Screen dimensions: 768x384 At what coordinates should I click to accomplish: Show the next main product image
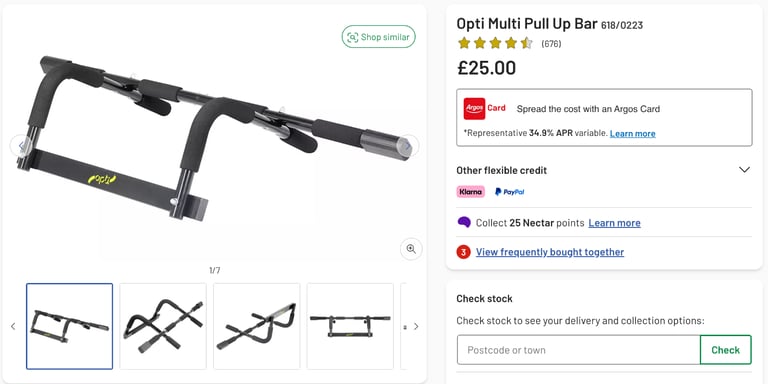pyautogui.click(x=408, y=145)
